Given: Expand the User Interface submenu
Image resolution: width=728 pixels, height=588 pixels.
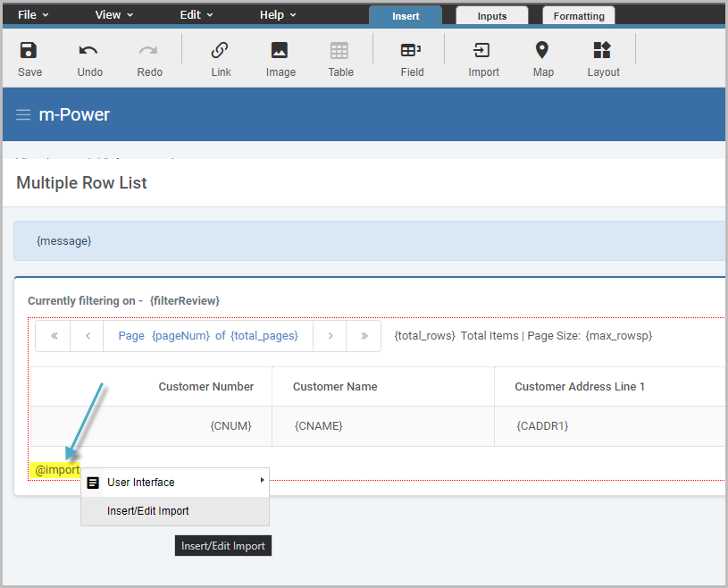Looking at the screenshot, I should (141, 482).
